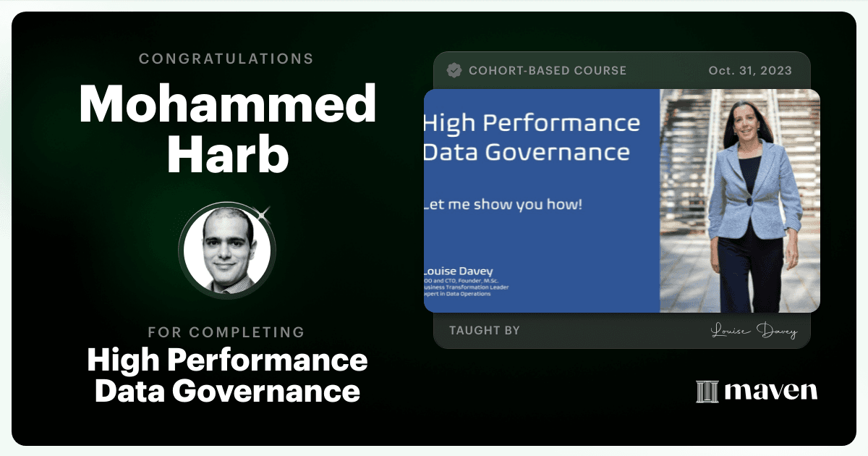Click 'Let me show you how!' text

pyautogui.click(x=503, y=204)
